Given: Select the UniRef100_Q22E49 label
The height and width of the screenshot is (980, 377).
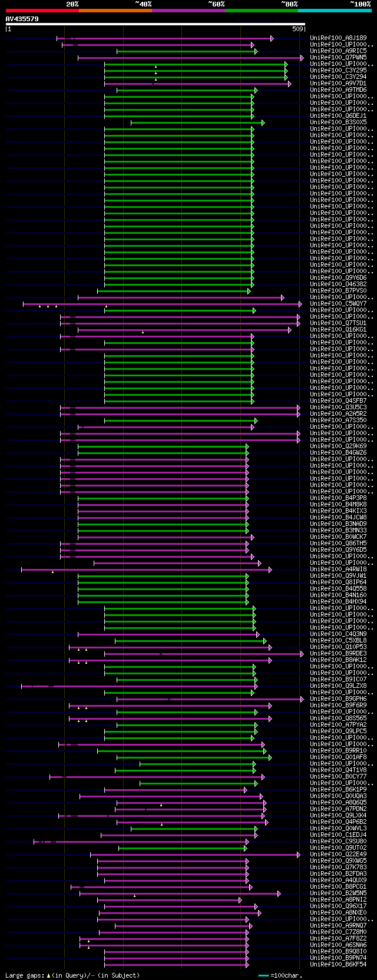Looking at the screenshot, I should click(338, 855).
